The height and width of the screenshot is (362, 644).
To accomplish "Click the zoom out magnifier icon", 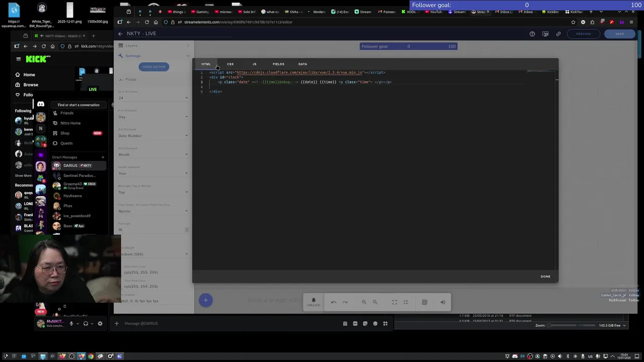I will point(375,302).
